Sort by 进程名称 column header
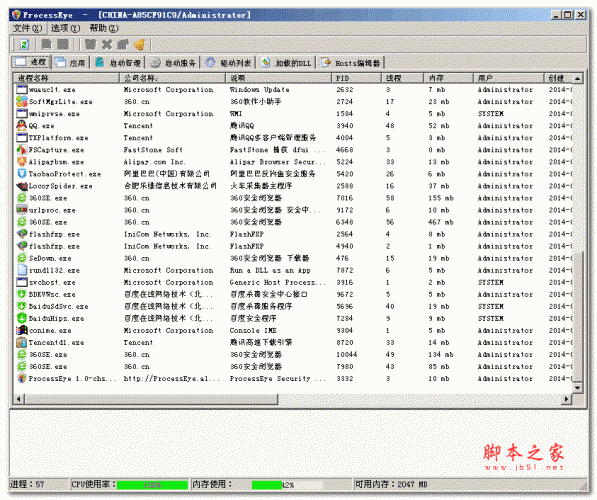This screenshot has width=597, height=500. (x=66, y=78)
